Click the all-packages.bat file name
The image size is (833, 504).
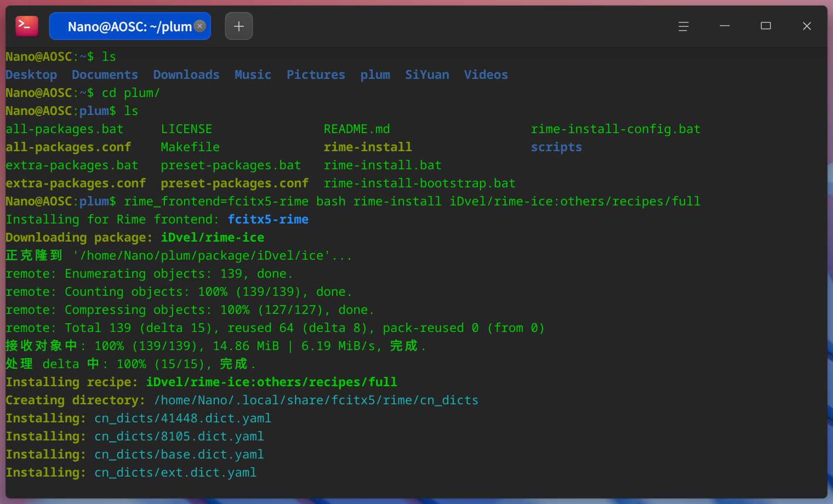65,129
